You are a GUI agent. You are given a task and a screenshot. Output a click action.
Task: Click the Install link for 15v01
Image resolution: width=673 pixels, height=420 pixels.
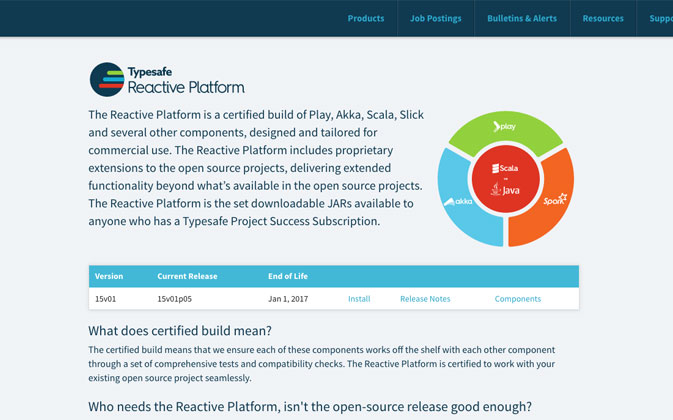(359, 299)
